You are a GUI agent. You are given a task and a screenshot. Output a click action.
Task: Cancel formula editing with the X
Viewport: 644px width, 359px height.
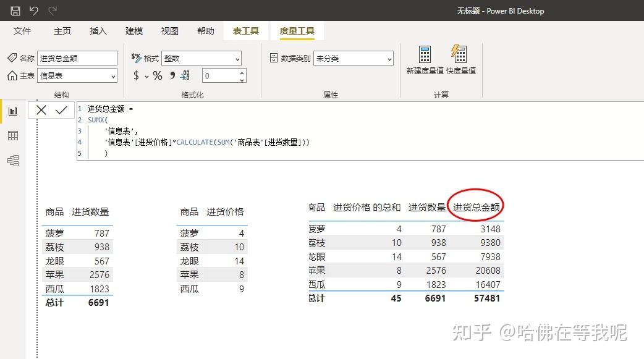coord(41,110)
